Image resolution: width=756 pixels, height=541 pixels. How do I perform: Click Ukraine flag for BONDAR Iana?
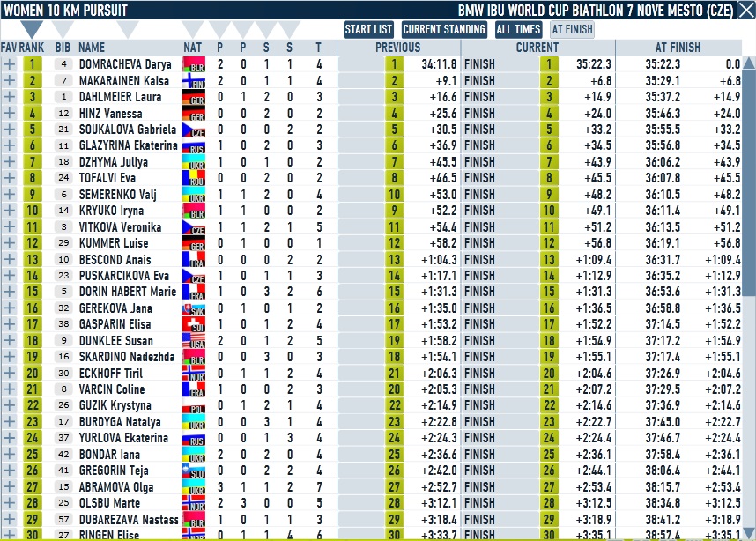pyautogui.click(x=193, y=454)
